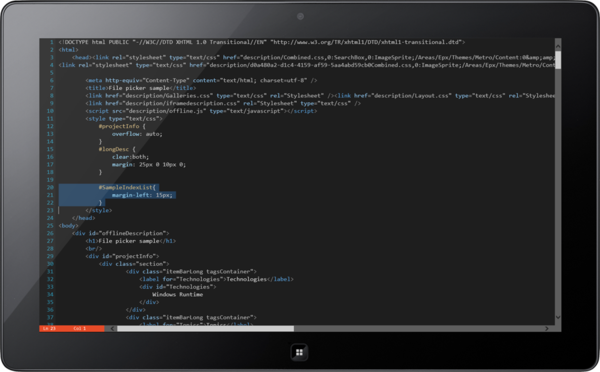
Task: Click line number 37 in the gutter
Action: click(x=50, y=317)
